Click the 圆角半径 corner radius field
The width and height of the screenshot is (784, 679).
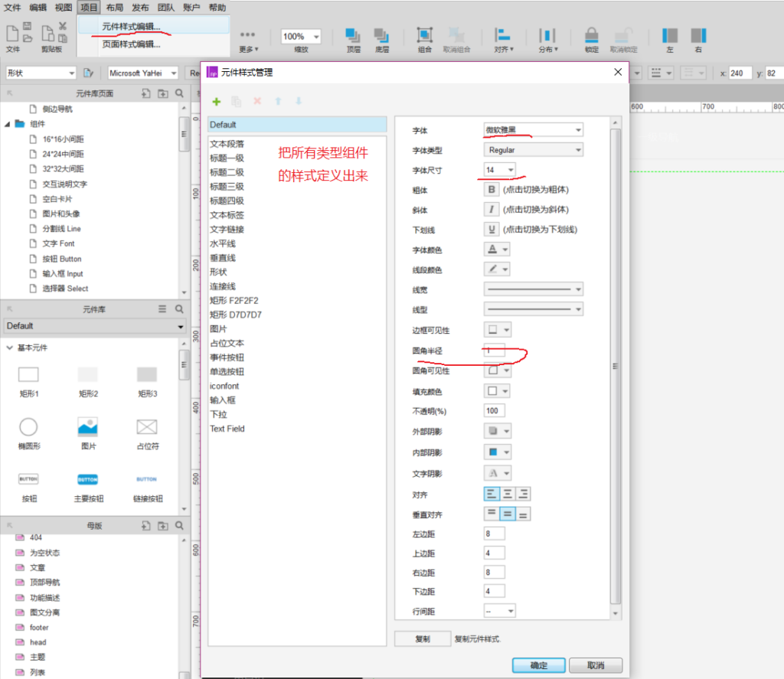[494, 351]
